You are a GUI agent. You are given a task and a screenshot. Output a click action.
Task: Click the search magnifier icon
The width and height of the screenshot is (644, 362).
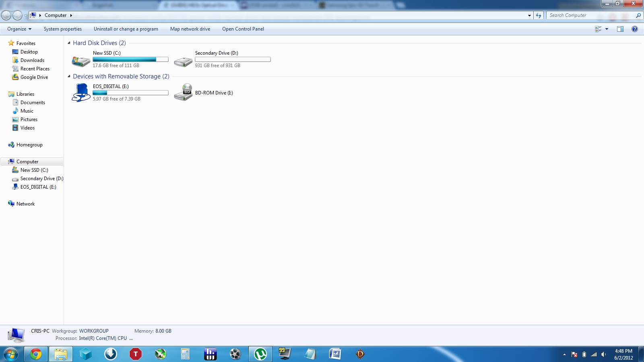pyautogui.click(x=638, y=15)
